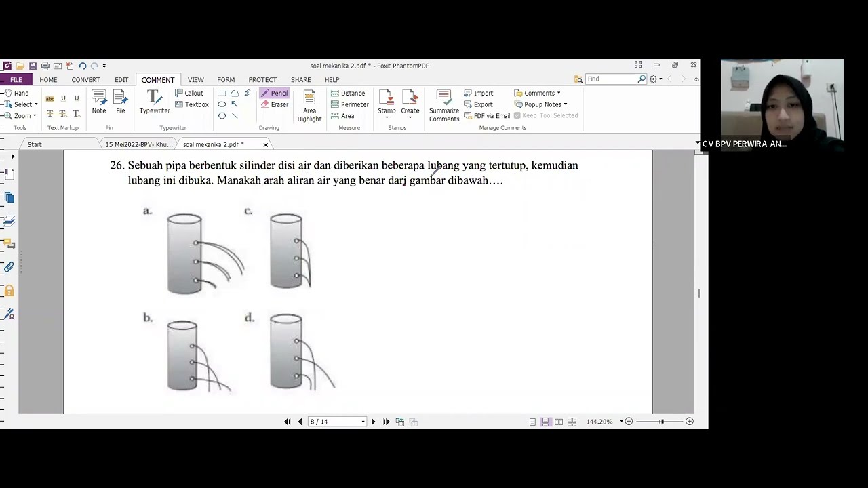Zoom out with the minus button

pyautogui.click(x=629, y=422)
